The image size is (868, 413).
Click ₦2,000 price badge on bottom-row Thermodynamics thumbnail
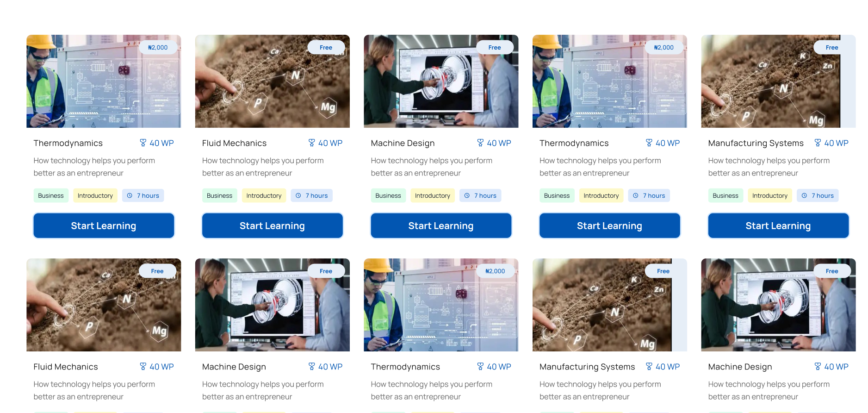coord(495,271)
